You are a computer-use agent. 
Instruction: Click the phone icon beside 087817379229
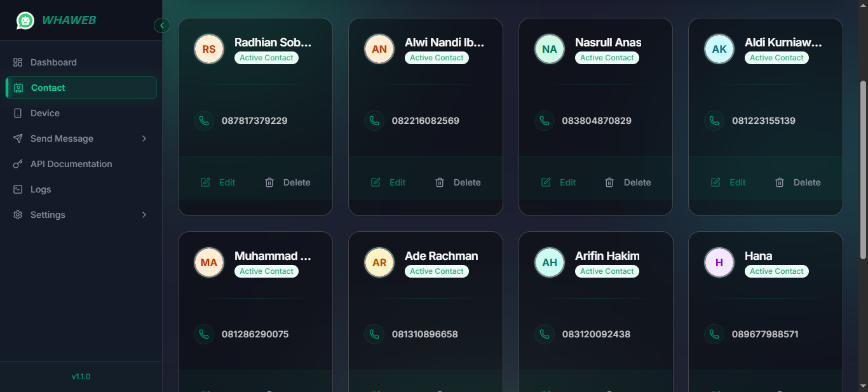click(204, 120)
